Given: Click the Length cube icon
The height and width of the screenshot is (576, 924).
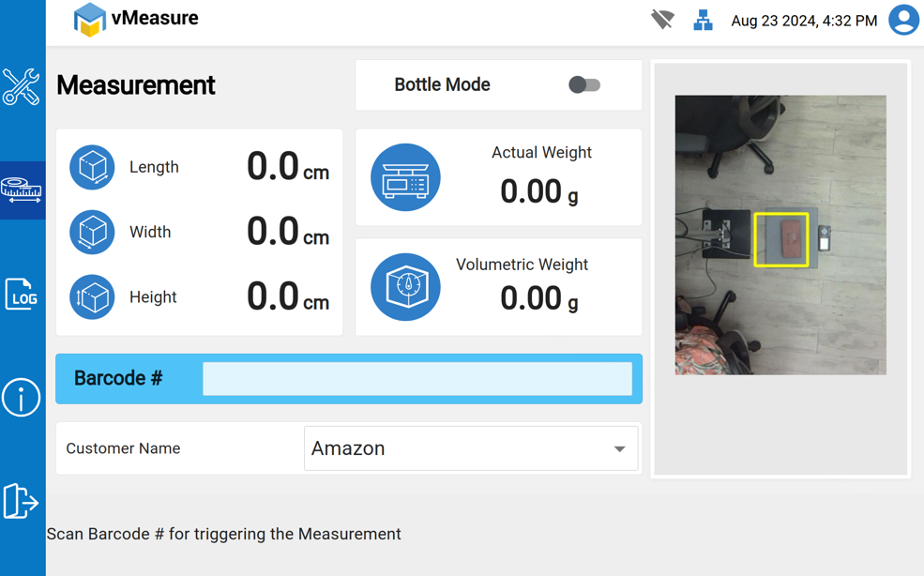Looking at the screenshot, I should point(92,167).
